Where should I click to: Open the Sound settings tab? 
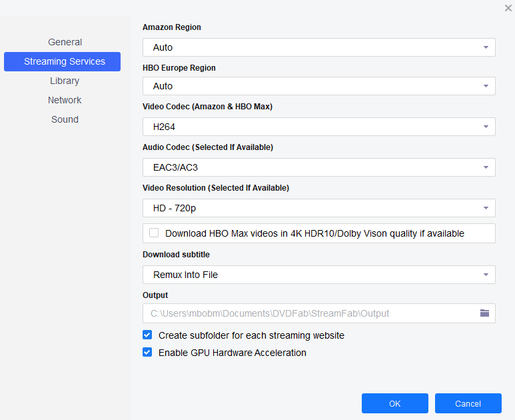point(65,119)
